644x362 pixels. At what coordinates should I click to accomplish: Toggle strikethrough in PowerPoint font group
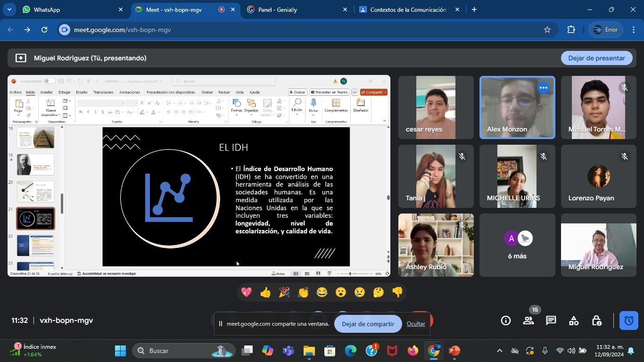(110, 112)
